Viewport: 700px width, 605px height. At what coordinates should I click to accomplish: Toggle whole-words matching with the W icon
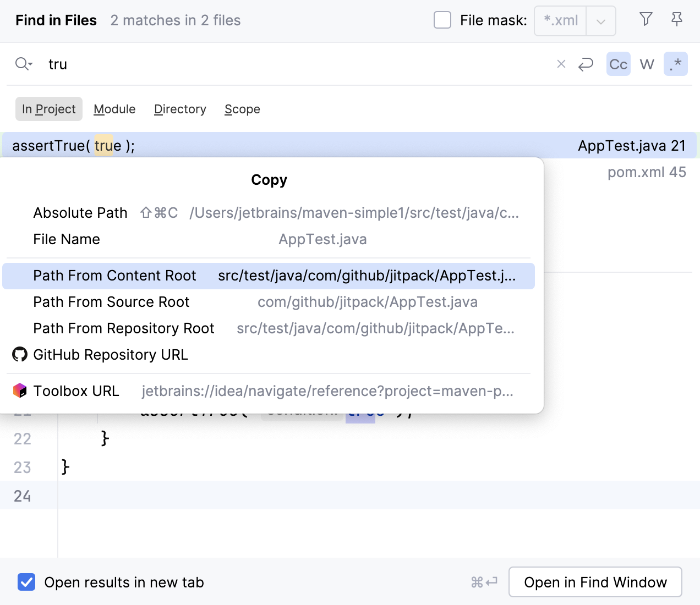point(647,64)
